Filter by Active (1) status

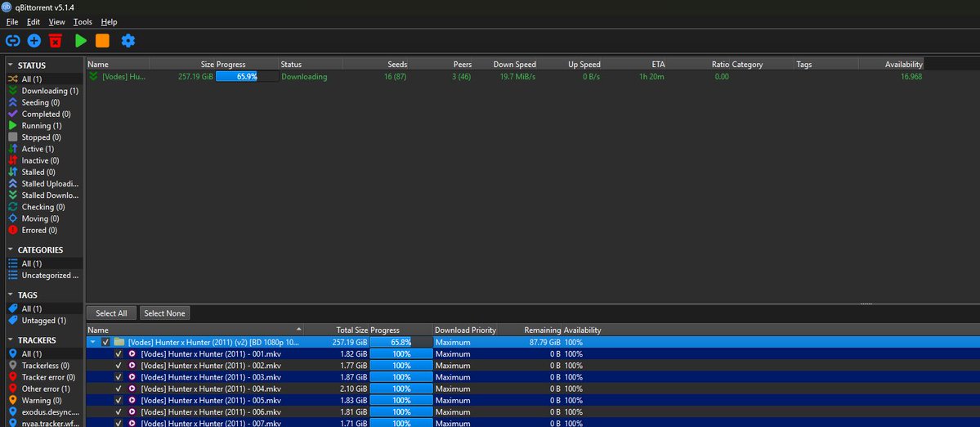click(43, 149)
